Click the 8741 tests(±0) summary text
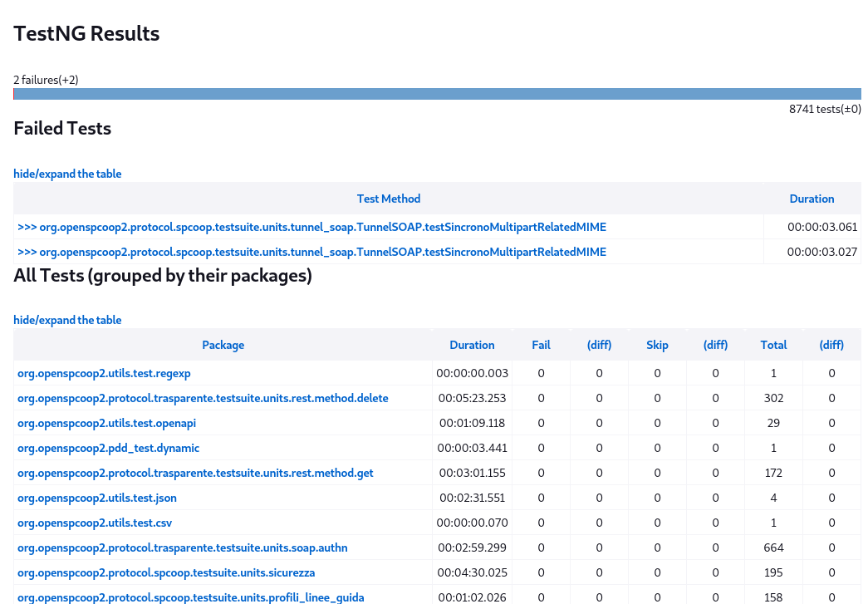This screenshot has height=604, width=868. tap(825, 109)
